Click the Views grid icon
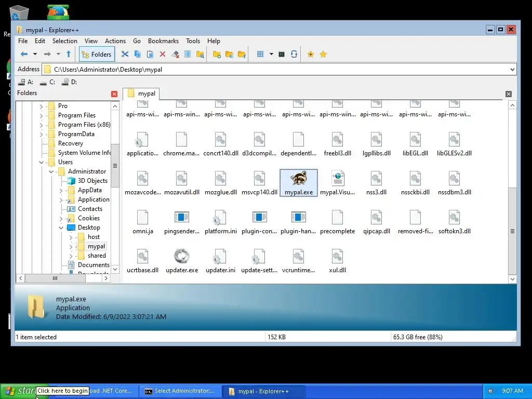Viewport: 532px width, 399px height. (x=260, y=54)
